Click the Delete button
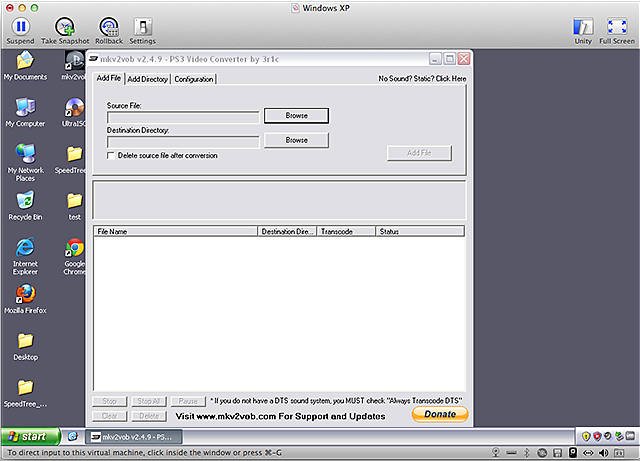This screenshot has width=640, height=461. pos(149,416)
